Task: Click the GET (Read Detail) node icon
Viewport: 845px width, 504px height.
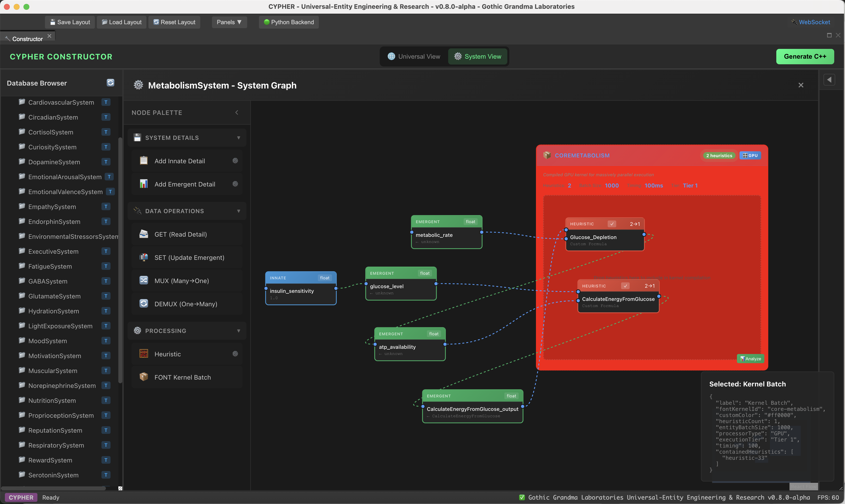Action: [x=144, y=234]
